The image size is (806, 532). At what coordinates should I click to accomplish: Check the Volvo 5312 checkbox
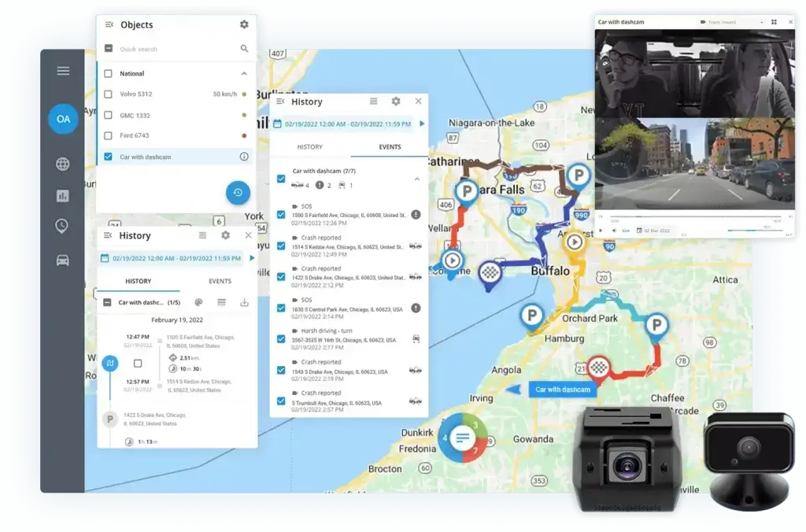(109, 94)
